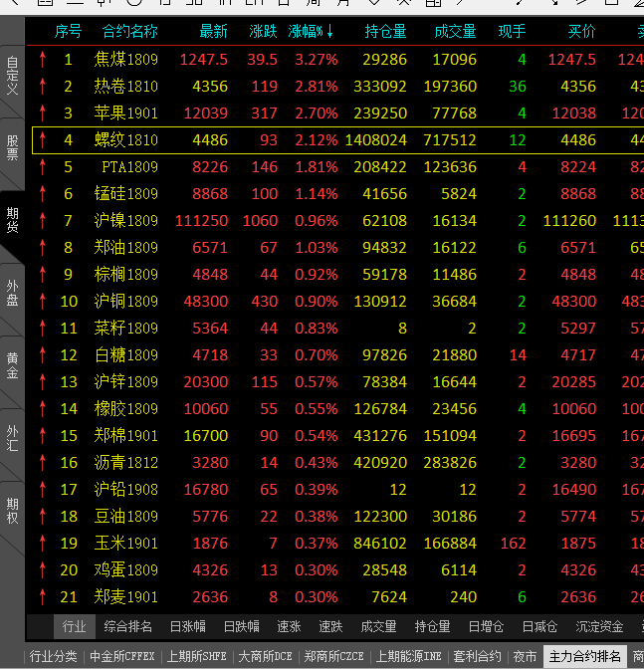This screenshot has width=644, height=670.
Task: Select the 郑麦1901 contract row
Action: pos(337,597)
